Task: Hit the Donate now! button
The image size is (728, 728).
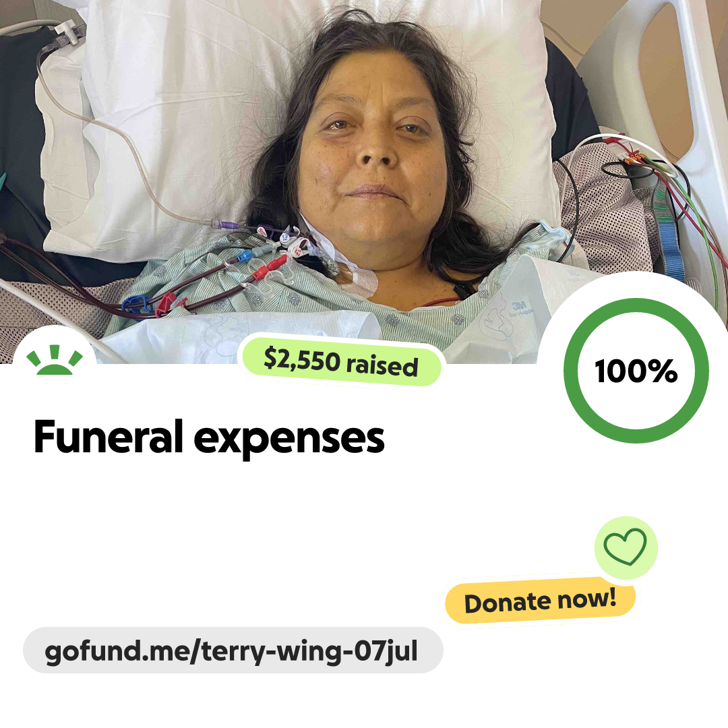Action: (540, 601)
